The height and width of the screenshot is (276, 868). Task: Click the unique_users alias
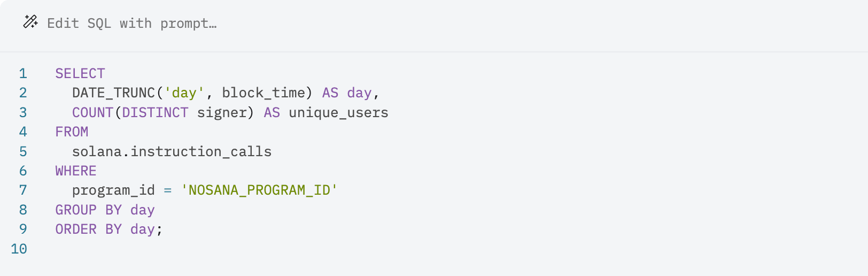[x=338, y=113]
